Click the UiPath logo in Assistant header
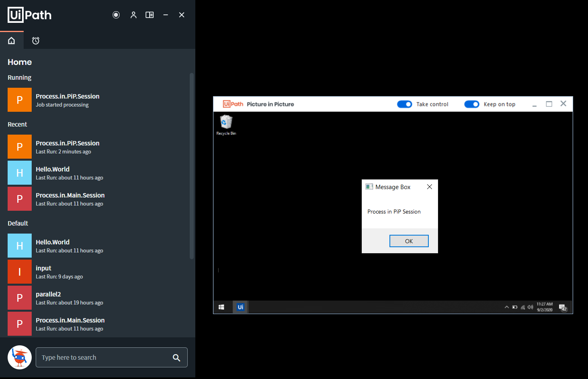This screenshot has width=588, height=379. click(x=30, y=15)
